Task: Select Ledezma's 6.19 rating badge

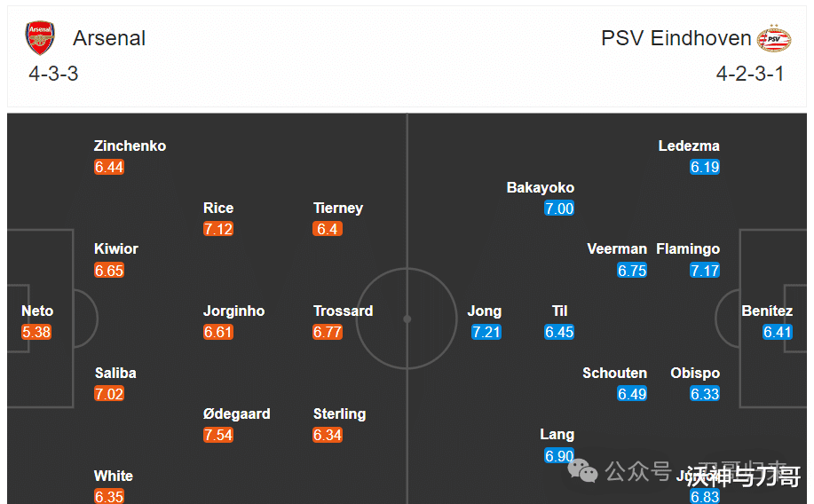Action: [x=705, y=167]
